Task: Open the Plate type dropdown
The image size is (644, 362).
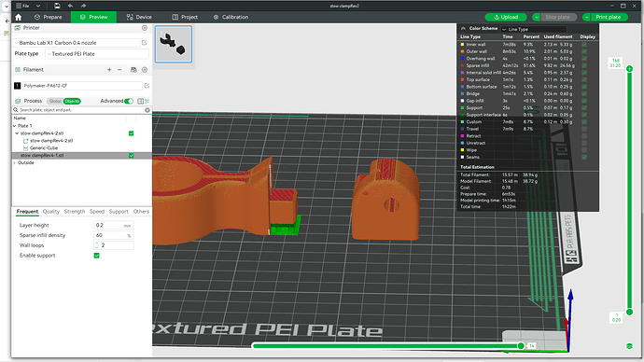Action: pyautogui.click(x=96, y=54)
